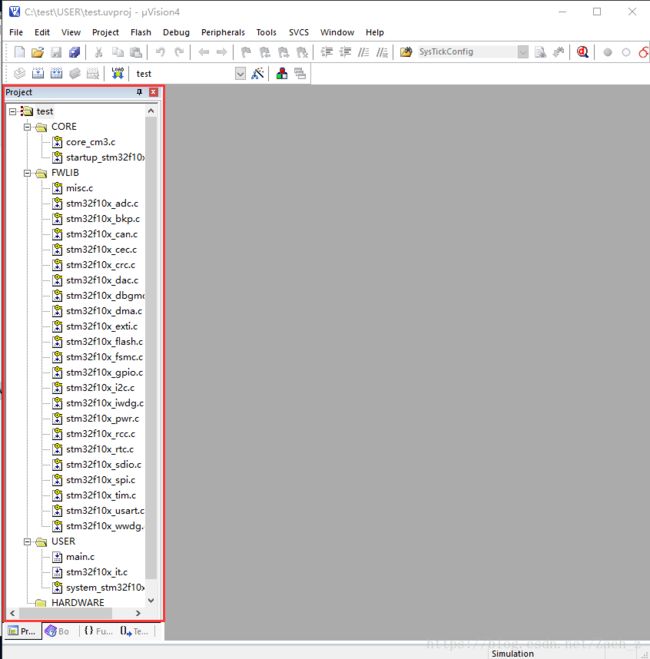Select core_cm3.c in the project tree
This screenshot has width=650, height=659.
pos(90,142)
